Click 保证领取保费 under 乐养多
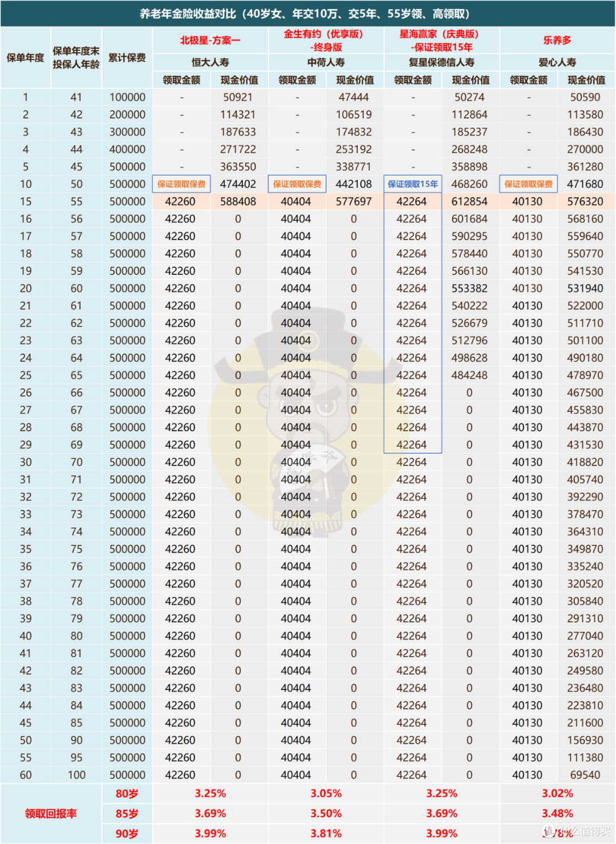The width and height of the screenshot is (616, 844). click(x=529, y=184)
